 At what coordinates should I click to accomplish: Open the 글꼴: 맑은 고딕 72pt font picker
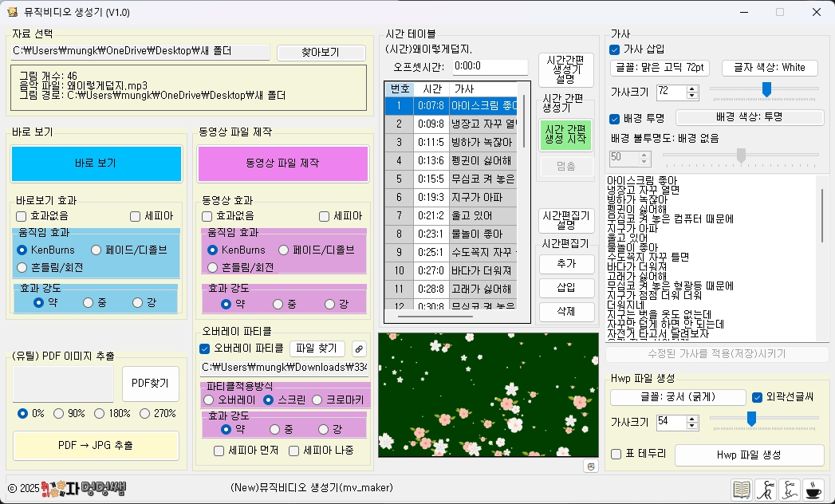661,68
